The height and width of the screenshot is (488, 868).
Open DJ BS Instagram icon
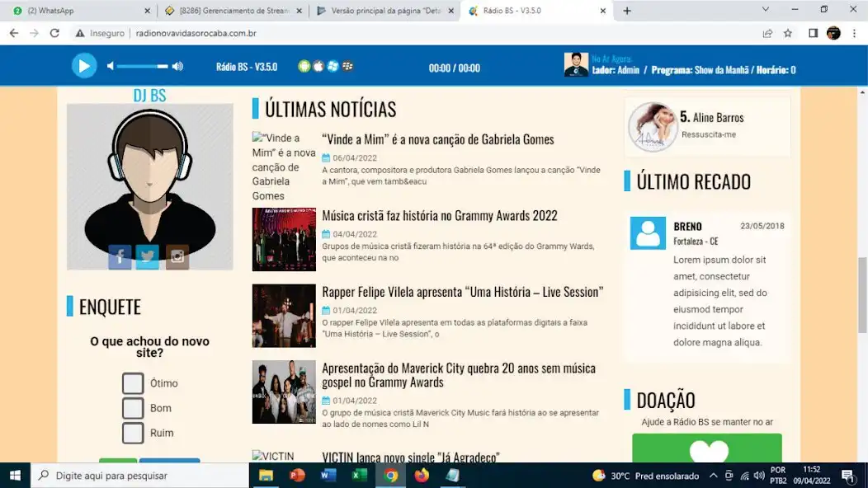pyautogui.click(x=177, y=256)
